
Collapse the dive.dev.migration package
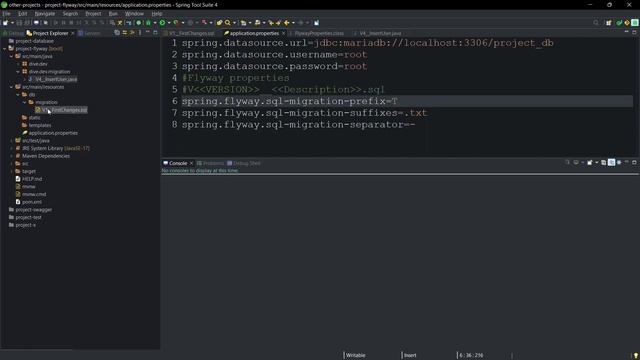point(18,71)
